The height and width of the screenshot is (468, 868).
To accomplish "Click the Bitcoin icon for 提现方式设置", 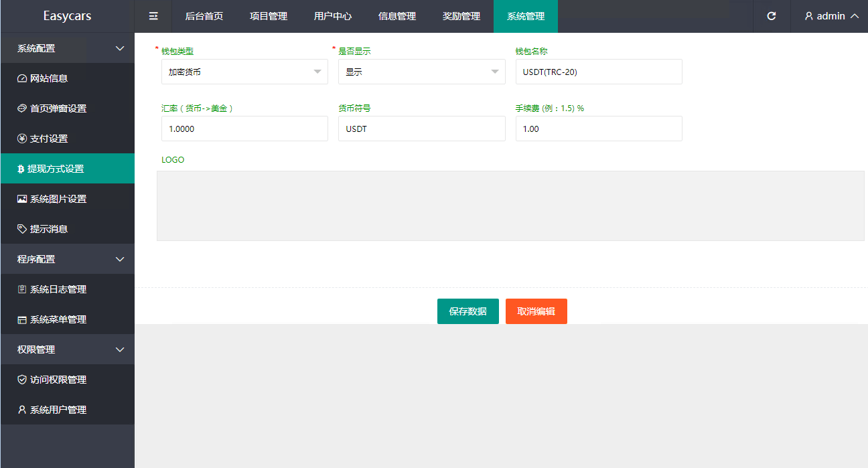I will [23, 168].
